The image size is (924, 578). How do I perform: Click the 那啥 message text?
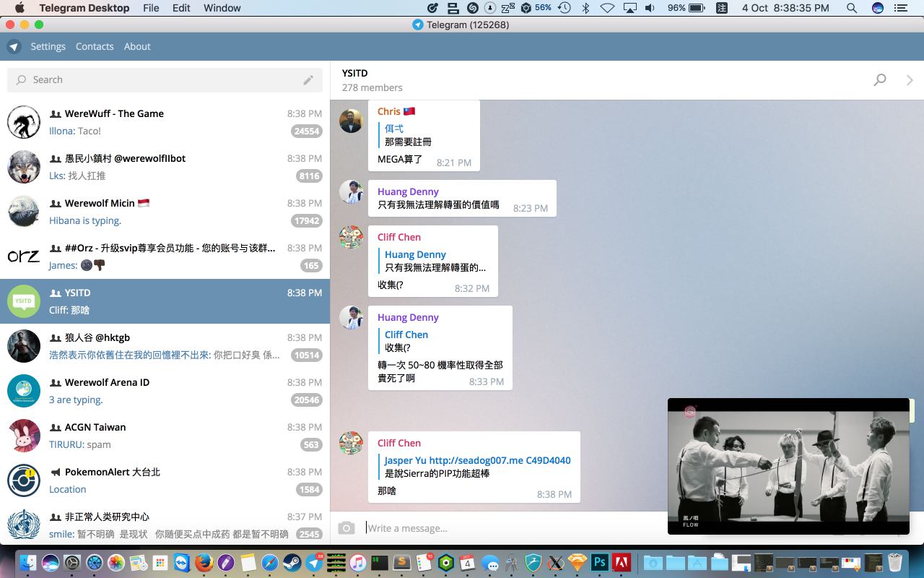pyautogui.click(x=387, y=491)
